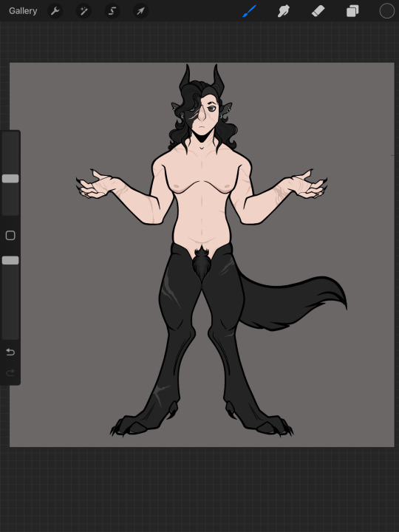Select the Eraser tool
399x532 pixels.
[x=318, y=11]
